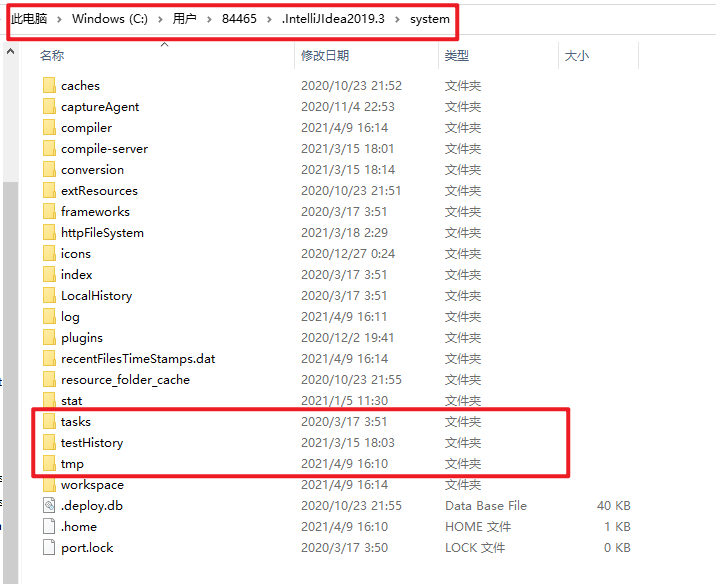Click the index folder icon
This screenshot has width=716, height=584.
(x=49, y=274)
